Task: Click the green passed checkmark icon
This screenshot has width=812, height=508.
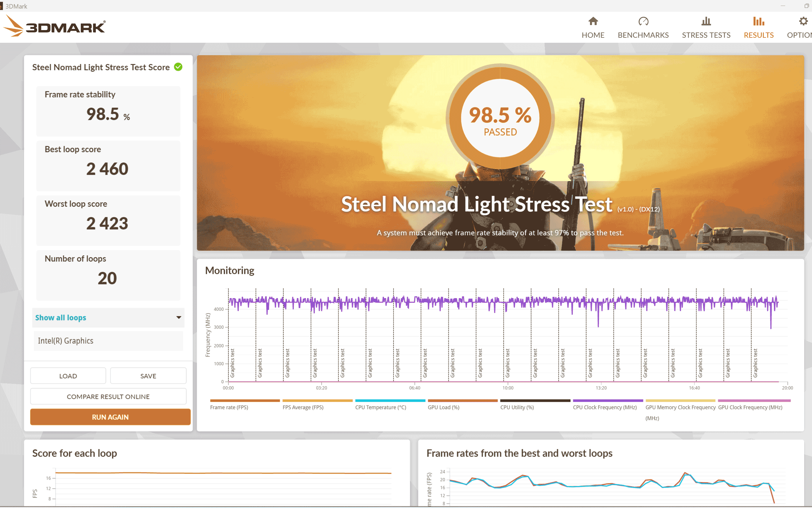Action: pyautogui.click(x=178, y=67)
